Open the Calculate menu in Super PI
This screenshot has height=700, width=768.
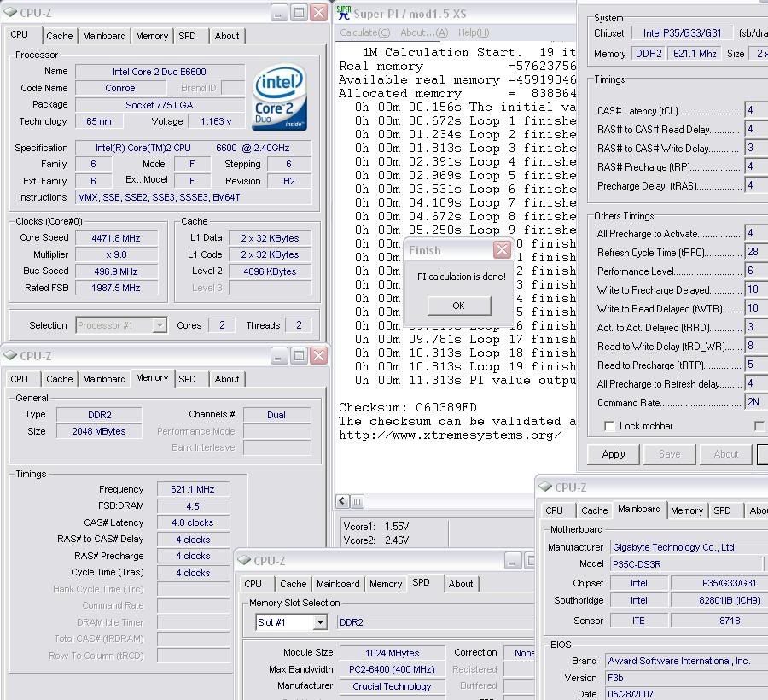pyautogui.click(x=365, y=32)
